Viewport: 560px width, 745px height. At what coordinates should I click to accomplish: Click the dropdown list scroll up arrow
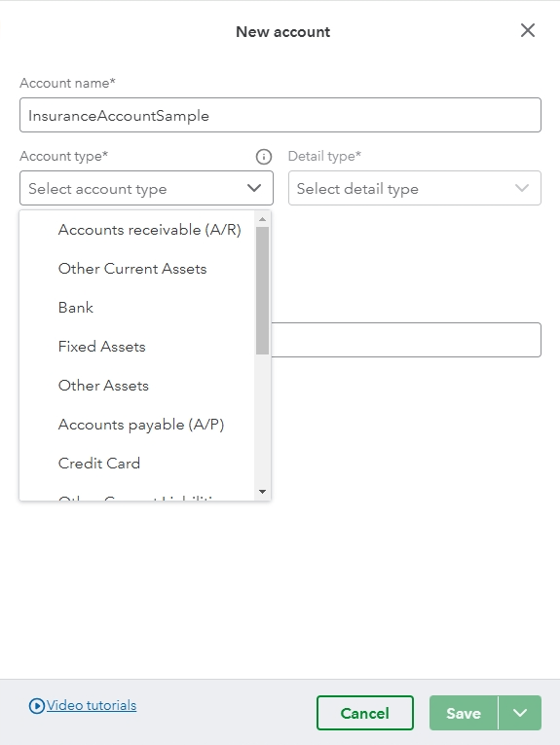[263, 219]
